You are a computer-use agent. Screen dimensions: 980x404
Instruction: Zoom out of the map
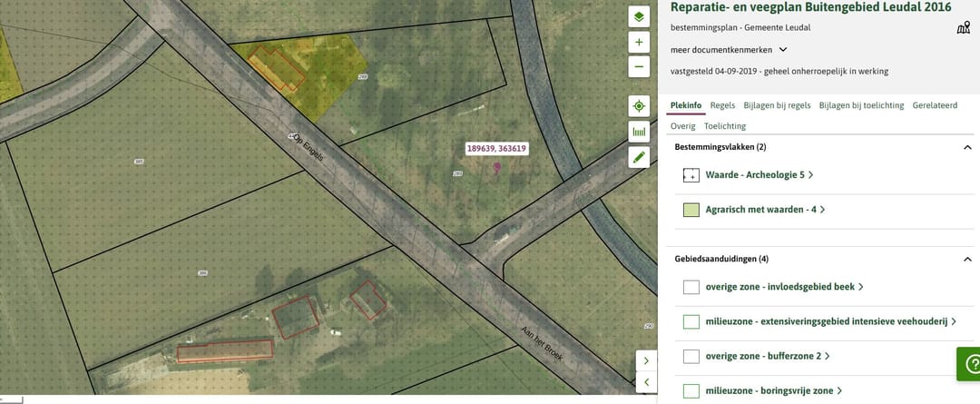click(x=639, y=66)
